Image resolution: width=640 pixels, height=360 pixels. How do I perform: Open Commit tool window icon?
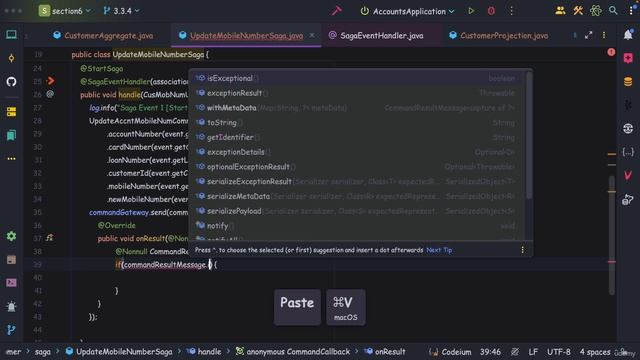tap(11, 58)
